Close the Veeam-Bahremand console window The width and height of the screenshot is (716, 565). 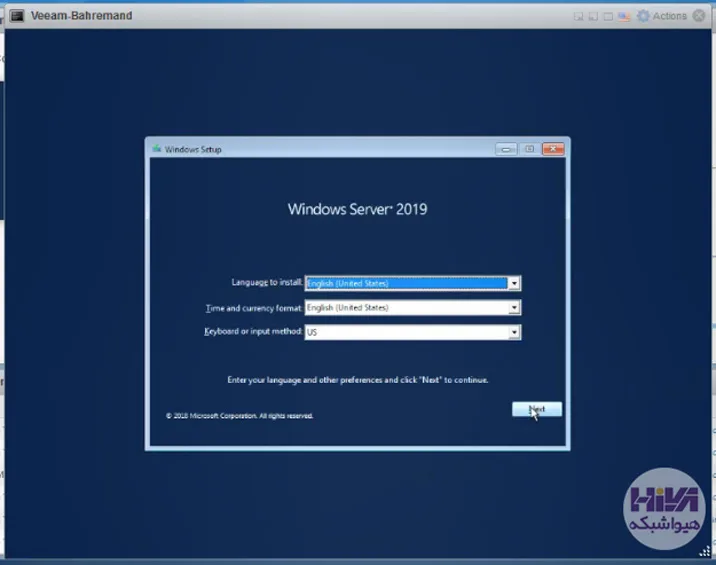(x=699, y=16)
